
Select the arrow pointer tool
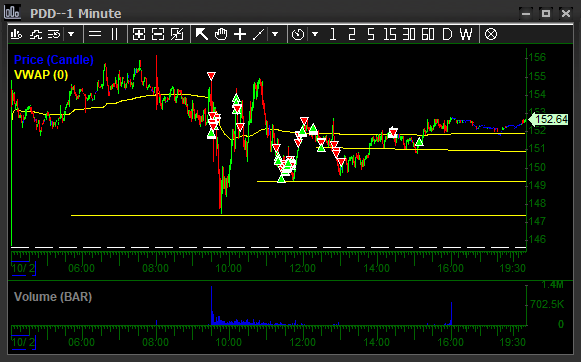pos(202,34)
